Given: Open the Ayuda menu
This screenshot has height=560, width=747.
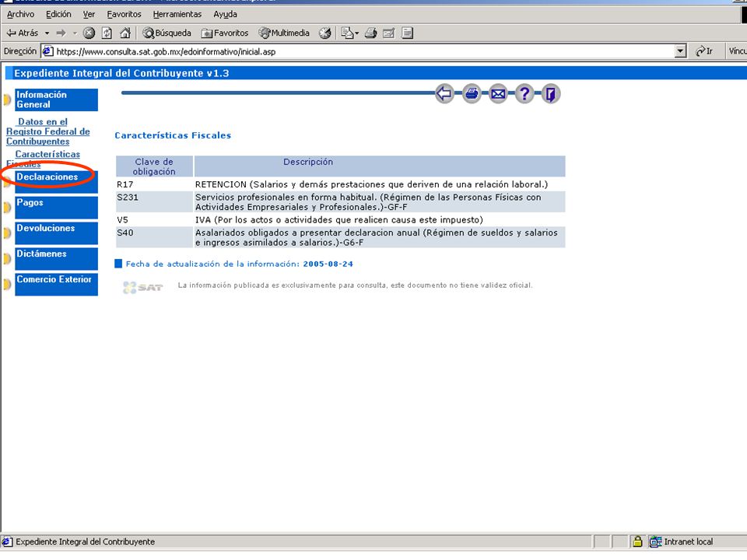Looking at the screenshot, I should [225, 14].
